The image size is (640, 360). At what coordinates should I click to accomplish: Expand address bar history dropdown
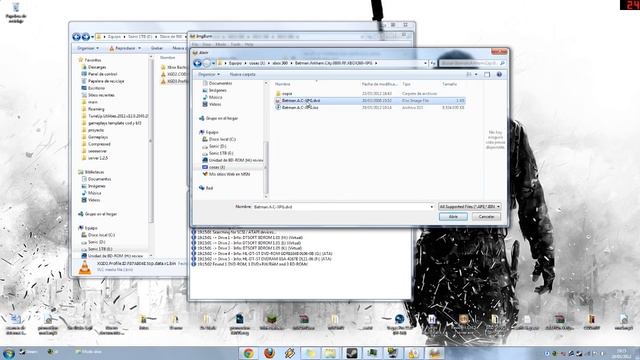point(425,63)
